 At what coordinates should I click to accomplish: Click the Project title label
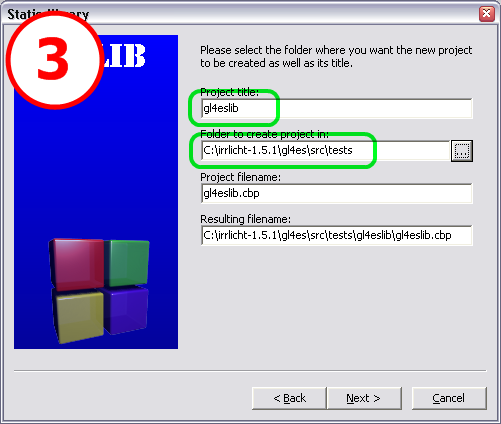coord(229,92)
